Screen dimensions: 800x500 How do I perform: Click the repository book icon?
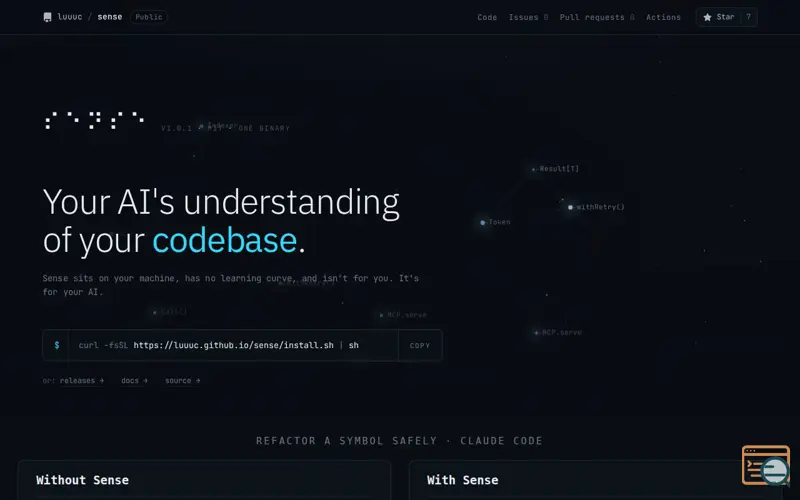click(x=47, y=17)
